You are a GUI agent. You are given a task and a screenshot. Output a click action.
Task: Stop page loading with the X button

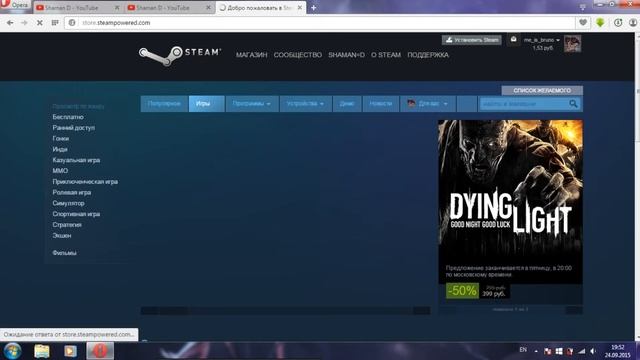(40, 23)
